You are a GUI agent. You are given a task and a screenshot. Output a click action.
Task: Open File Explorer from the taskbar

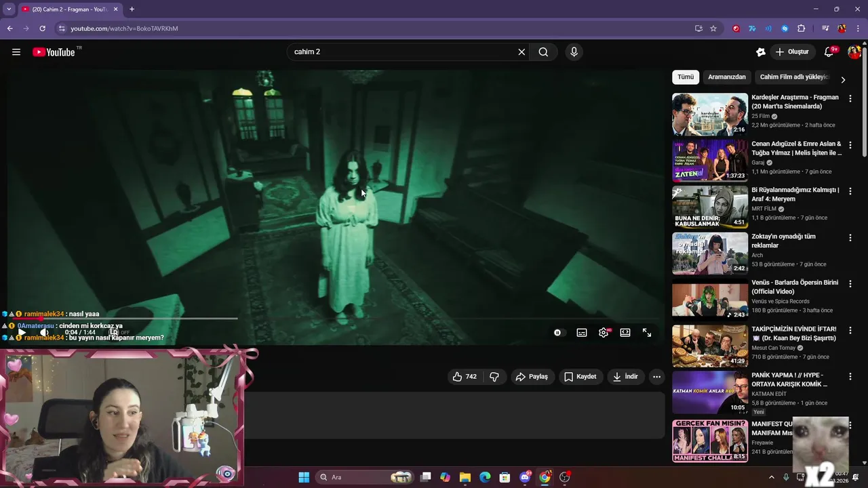coord(465,477)
